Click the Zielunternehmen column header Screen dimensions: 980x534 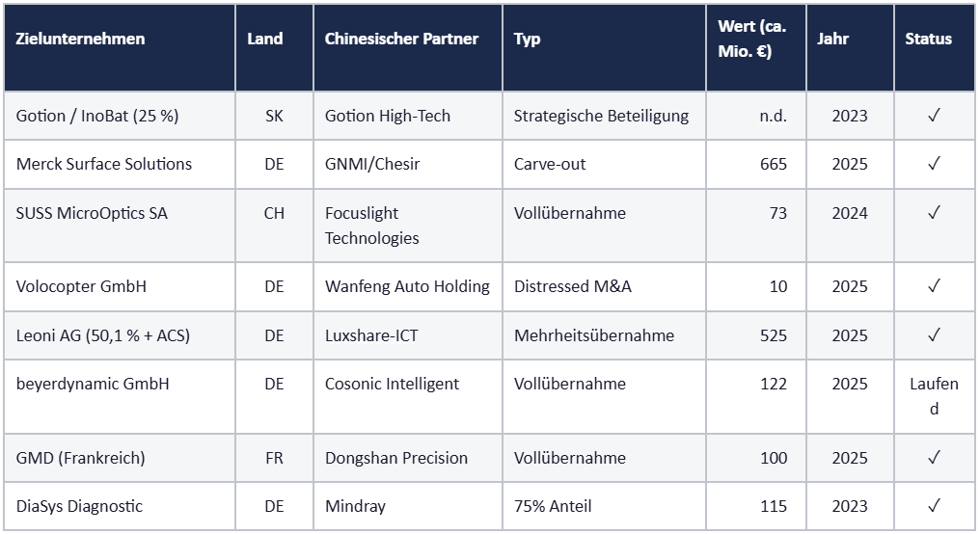(81, 39)
